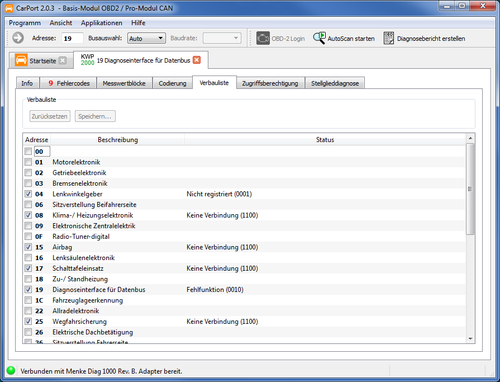500x382 pixels.
Task: Toggle Elektrische Dachbetätigung checkbox
Action: click(28, 332)
